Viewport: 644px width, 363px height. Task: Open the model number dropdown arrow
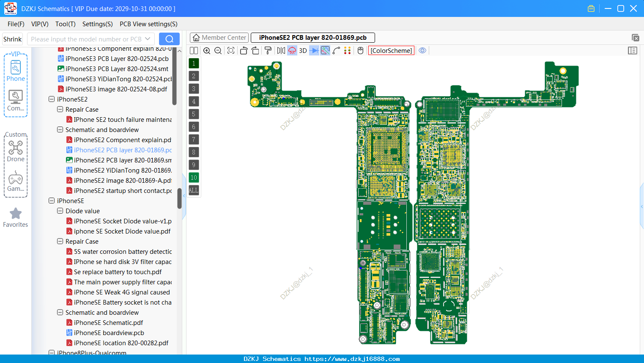click(148, 39)
